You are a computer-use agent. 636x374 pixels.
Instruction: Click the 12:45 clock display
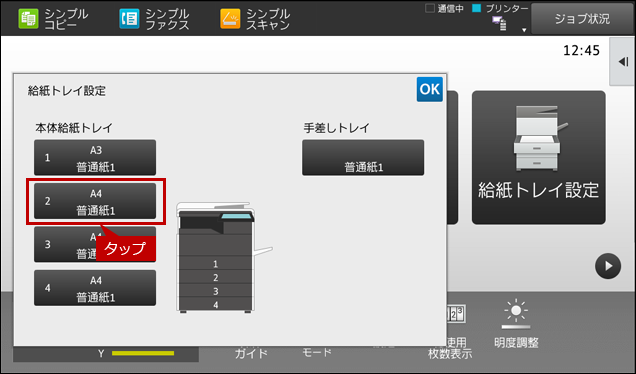[581, 50]
